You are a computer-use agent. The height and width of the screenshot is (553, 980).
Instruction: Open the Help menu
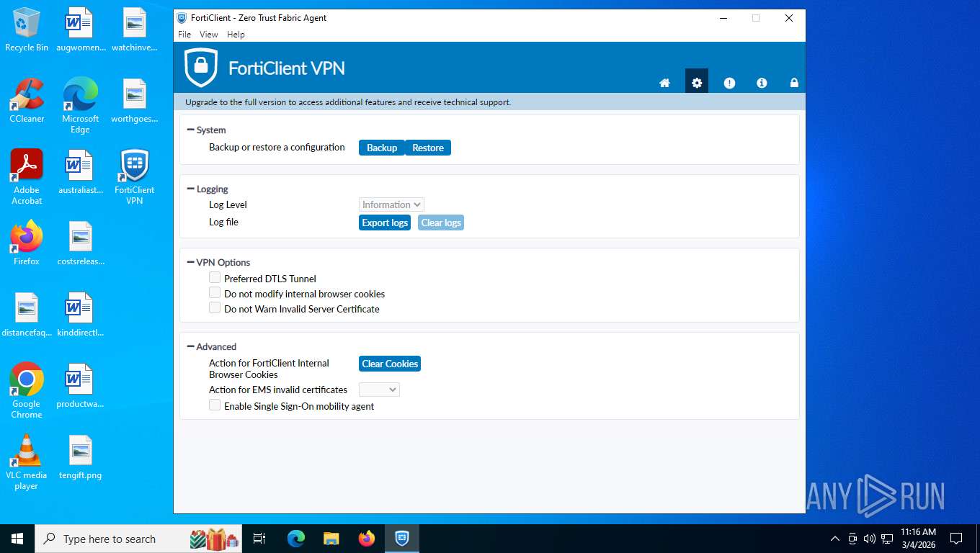coord(236,35)
